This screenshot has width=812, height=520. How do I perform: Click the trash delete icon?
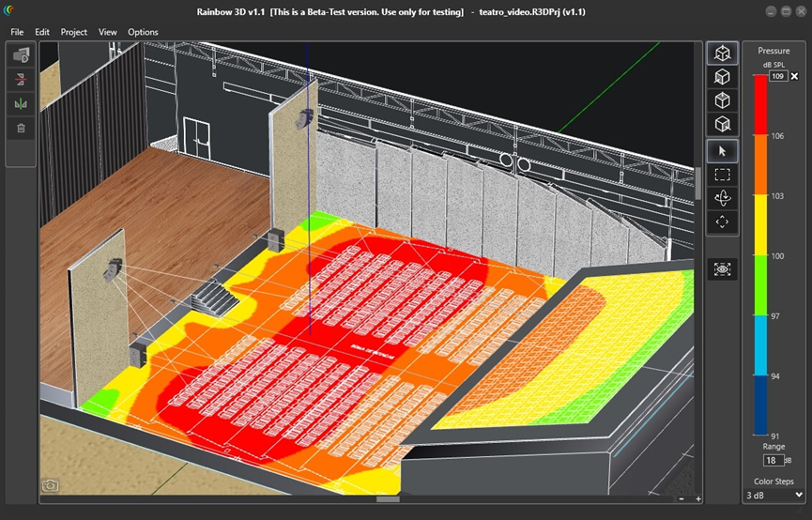coord(21,128)
